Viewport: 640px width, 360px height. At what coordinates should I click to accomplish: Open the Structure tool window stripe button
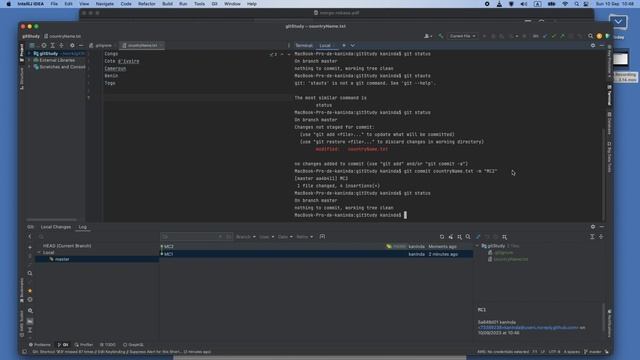point(22,78)
